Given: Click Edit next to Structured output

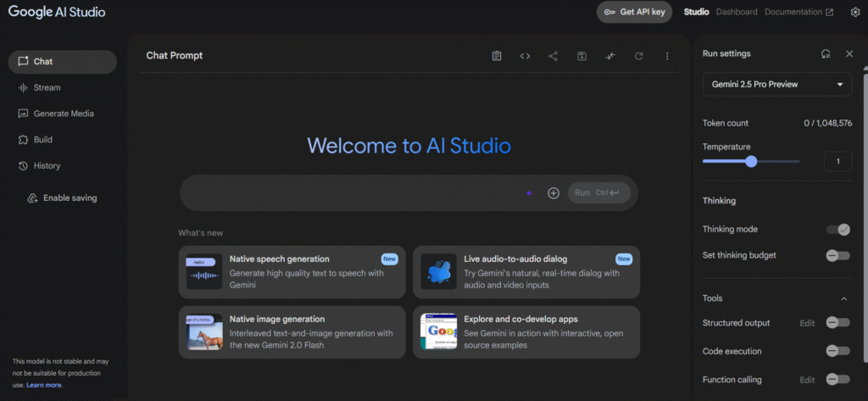Looking at the screenshot, I should 807,323.
